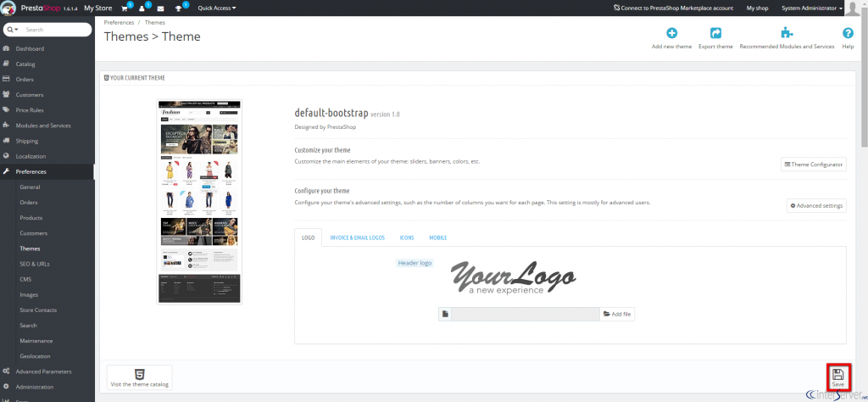Click the YourLogo header logo image
Screen dimensions: 868x402
(513, 278)
